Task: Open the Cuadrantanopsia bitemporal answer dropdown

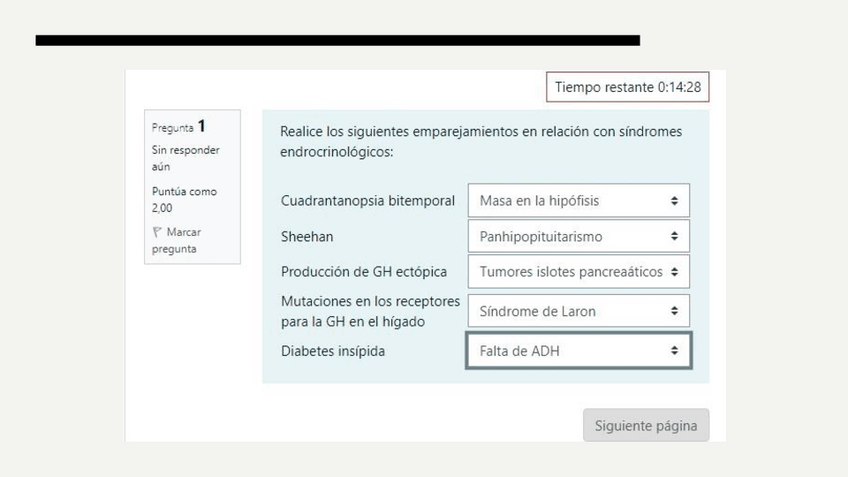Action: coord(578,201)
